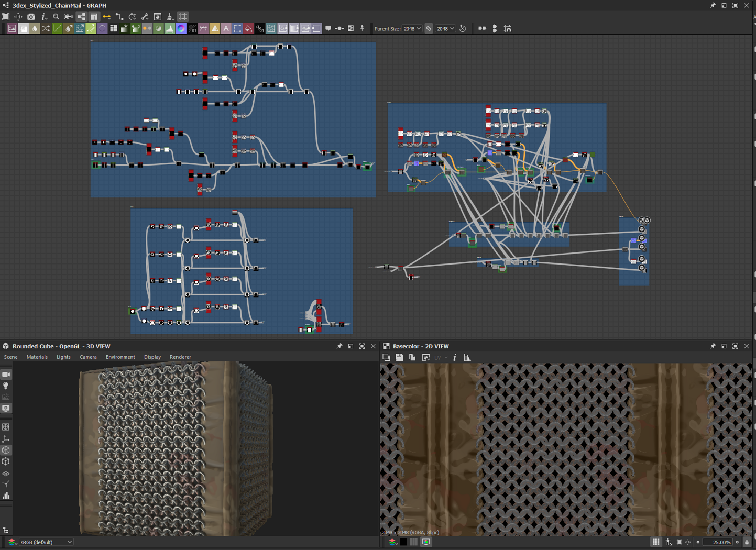Open the Parent Size width dropdown
Image resolution: width=756 pixels, height=550 pixels.
pos(412,29)
